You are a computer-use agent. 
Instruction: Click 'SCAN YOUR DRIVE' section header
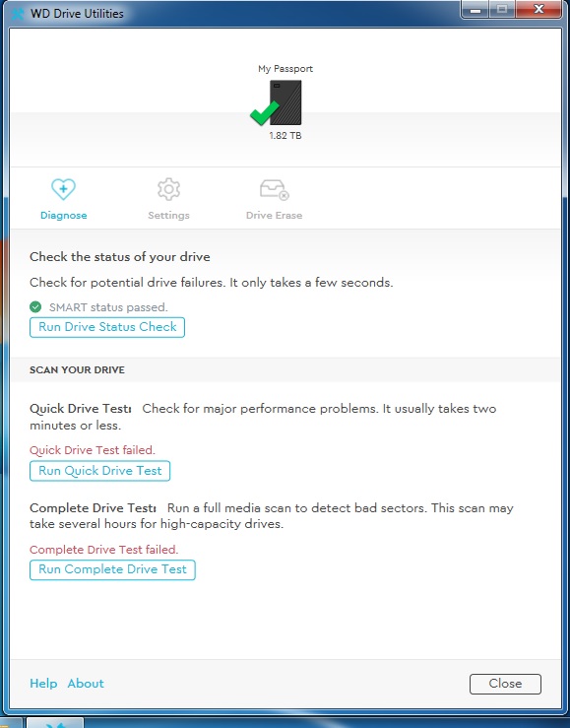pos(77,370)
